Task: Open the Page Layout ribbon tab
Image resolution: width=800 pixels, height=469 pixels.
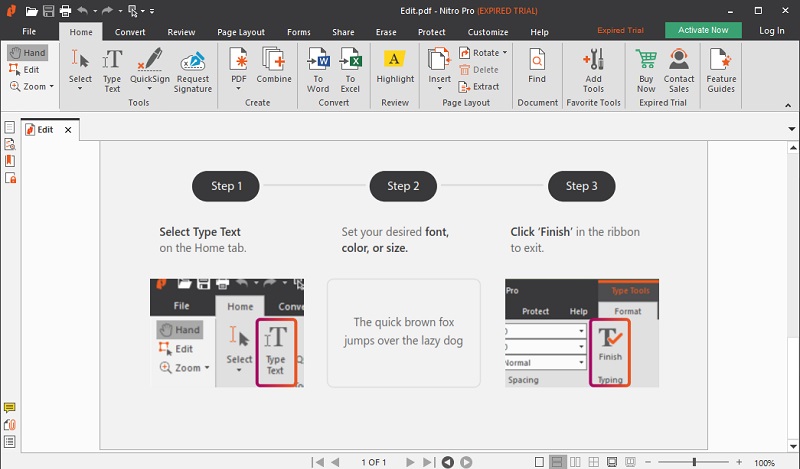Action: pyautogui.click(x=243, y=32)
